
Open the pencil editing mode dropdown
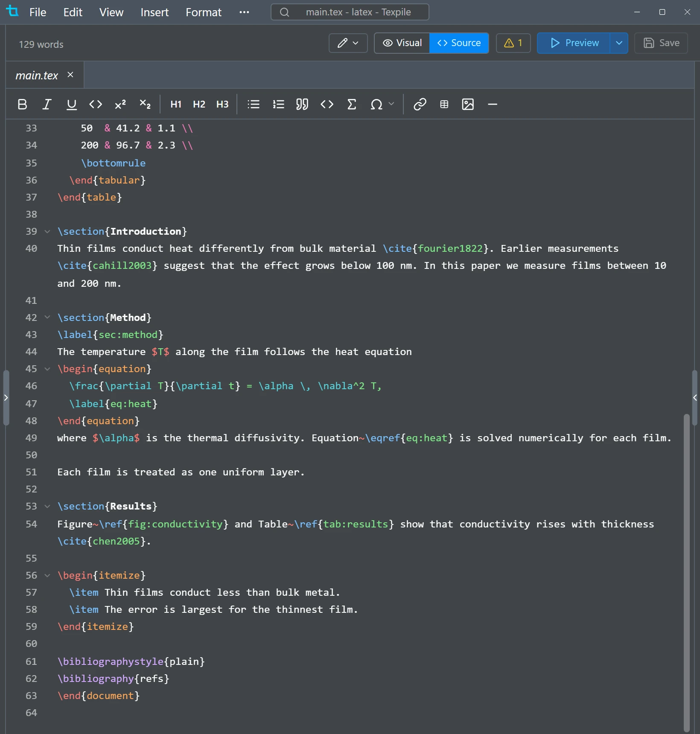348,43
